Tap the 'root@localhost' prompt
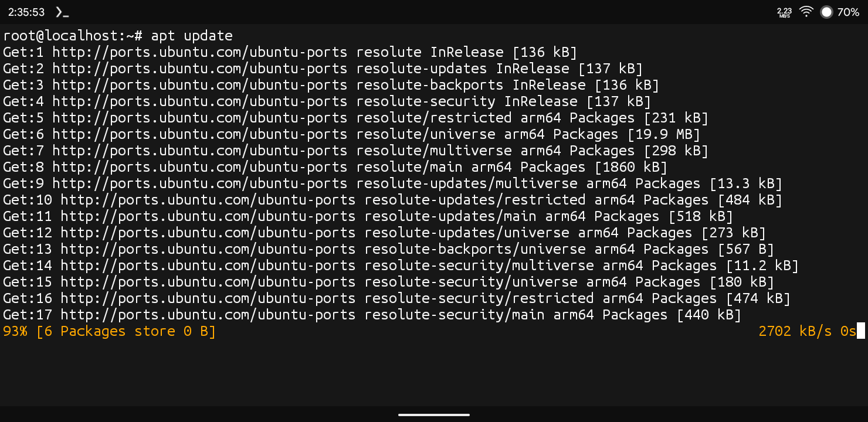This screenshot has height=422, width=868. (x=60, y=36)
